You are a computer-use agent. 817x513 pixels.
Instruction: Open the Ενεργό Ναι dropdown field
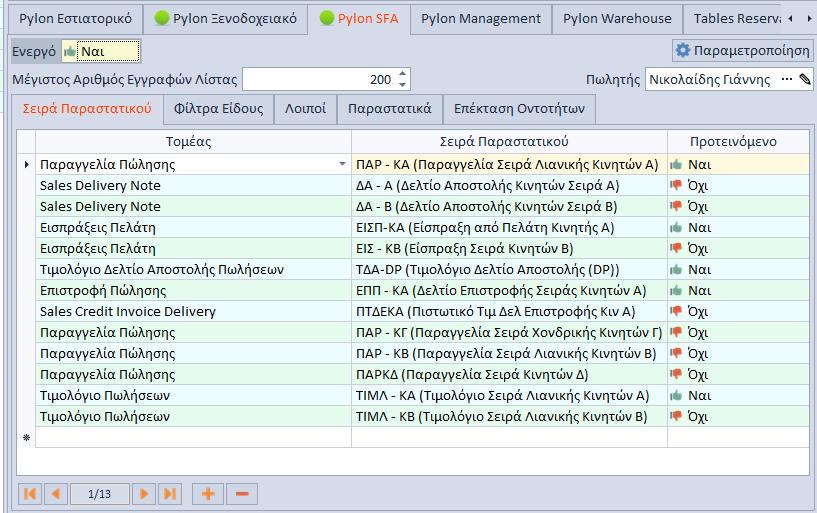click(x=101, y=52)
